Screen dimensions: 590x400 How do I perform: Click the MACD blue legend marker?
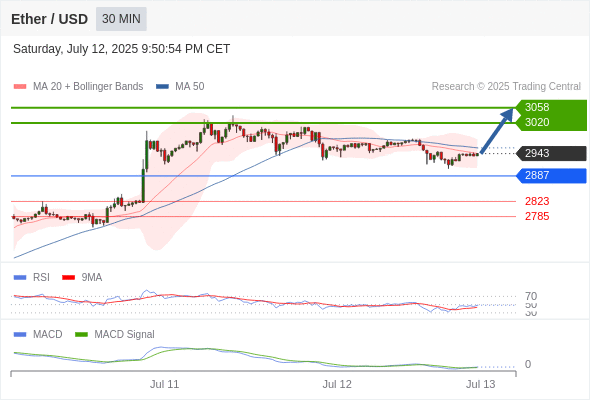coord(20,334)
